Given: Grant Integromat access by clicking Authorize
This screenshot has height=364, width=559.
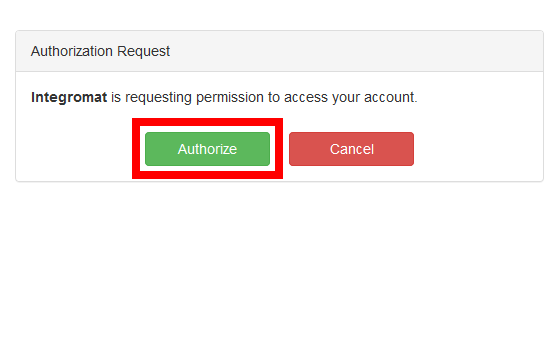Looking at the screenshot, I should click(x=207, y=149).
